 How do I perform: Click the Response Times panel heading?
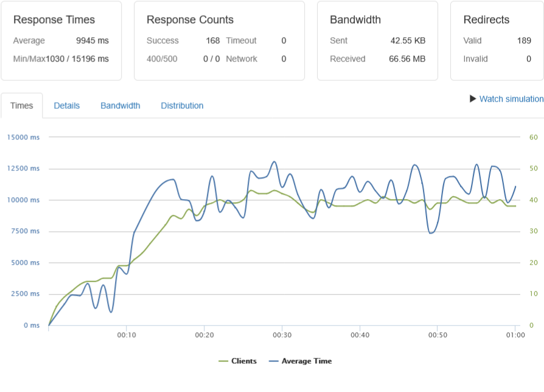54,19
